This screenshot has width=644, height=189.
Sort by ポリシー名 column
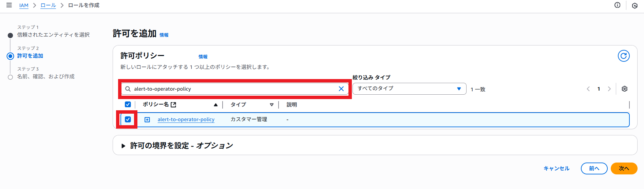coord(215,105)
